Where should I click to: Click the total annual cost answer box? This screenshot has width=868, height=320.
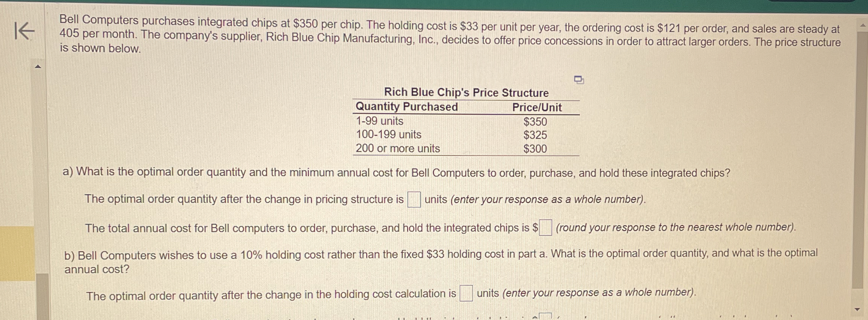click(x=545, y=227)
